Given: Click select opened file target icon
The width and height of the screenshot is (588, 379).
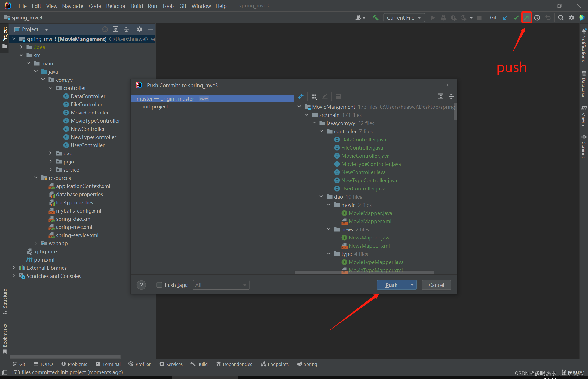Looking at the screenshot, I should pyautogui.click(x=105, y=29).
